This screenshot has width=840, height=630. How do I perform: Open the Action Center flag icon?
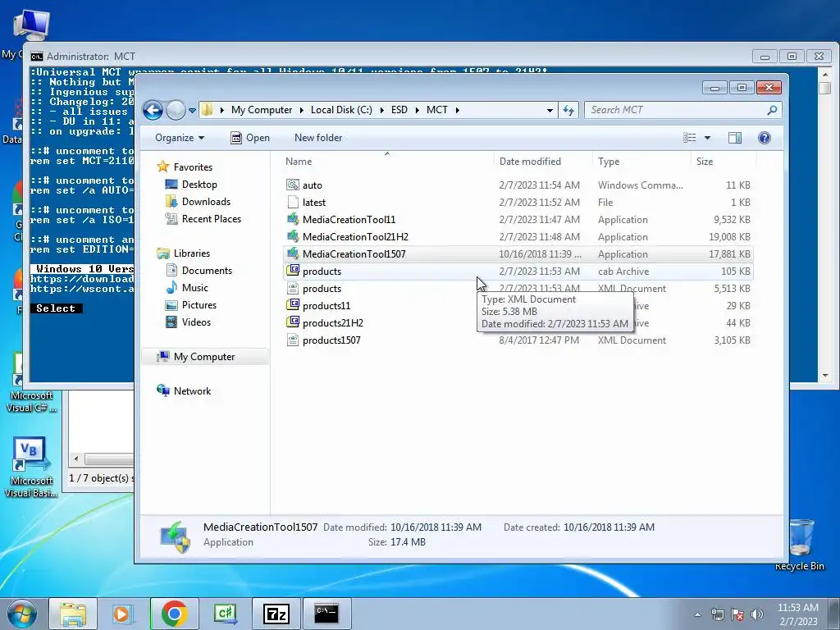[x=737, y=614]
